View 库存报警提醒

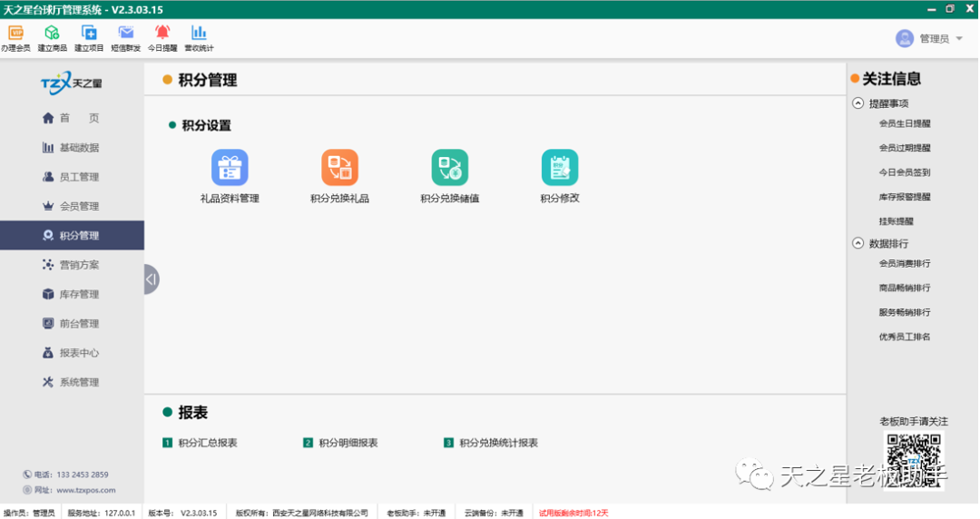coord(905,197)
